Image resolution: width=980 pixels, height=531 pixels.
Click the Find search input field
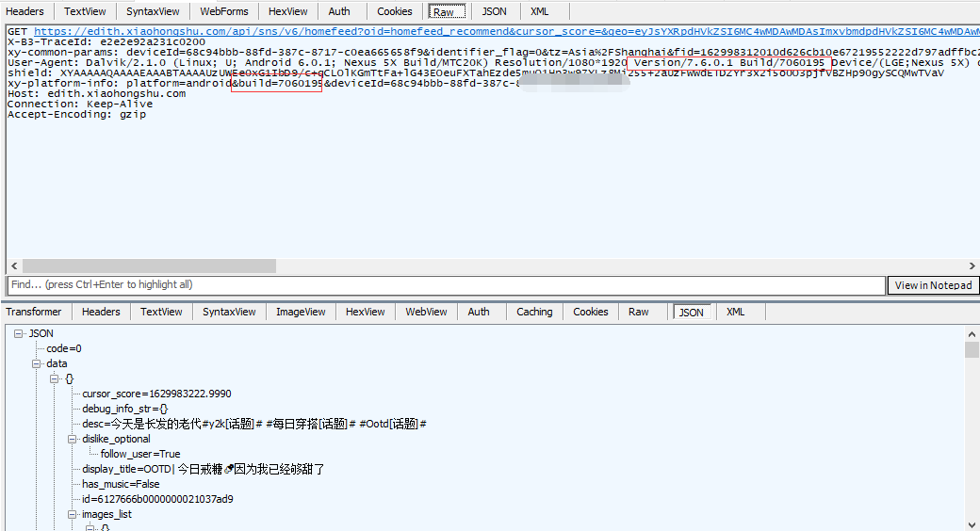447,285
